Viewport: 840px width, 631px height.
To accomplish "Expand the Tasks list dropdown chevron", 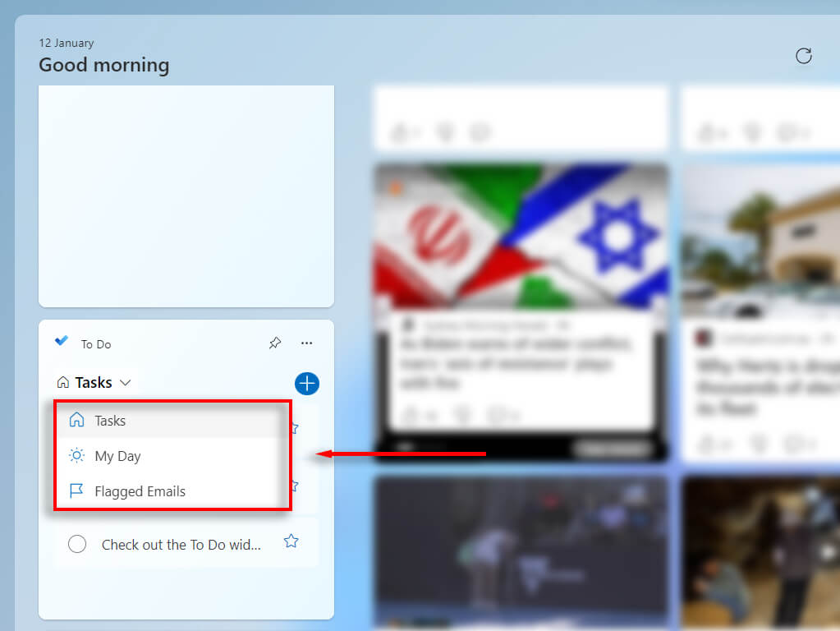I will pyautogui.click(x=126, y=383).
